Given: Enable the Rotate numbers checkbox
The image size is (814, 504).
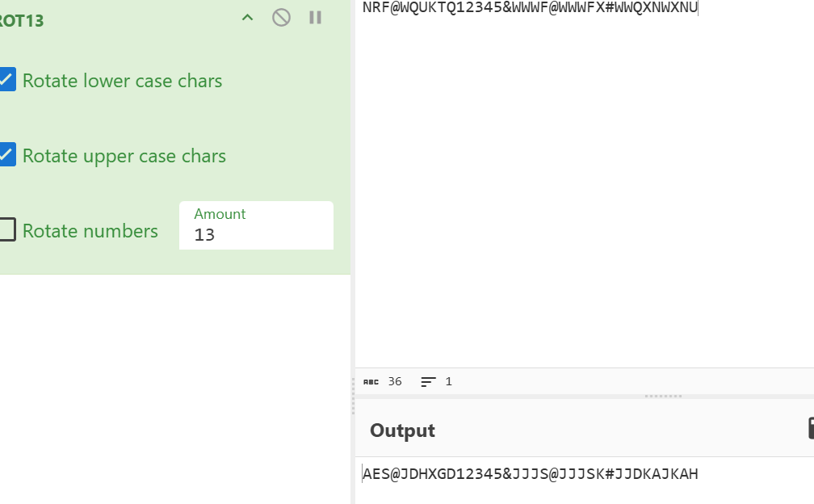Looking at the screenshot, I should 7,230.
